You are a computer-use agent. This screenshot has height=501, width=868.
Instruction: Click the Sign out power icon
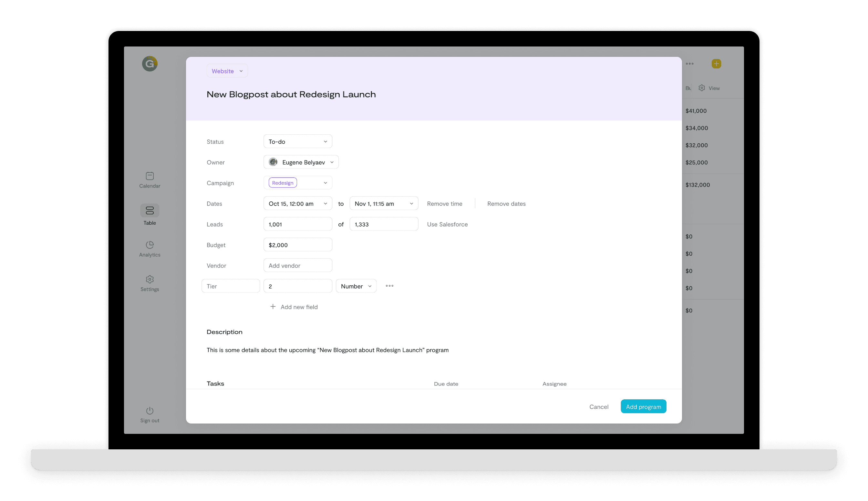(150, 411)
